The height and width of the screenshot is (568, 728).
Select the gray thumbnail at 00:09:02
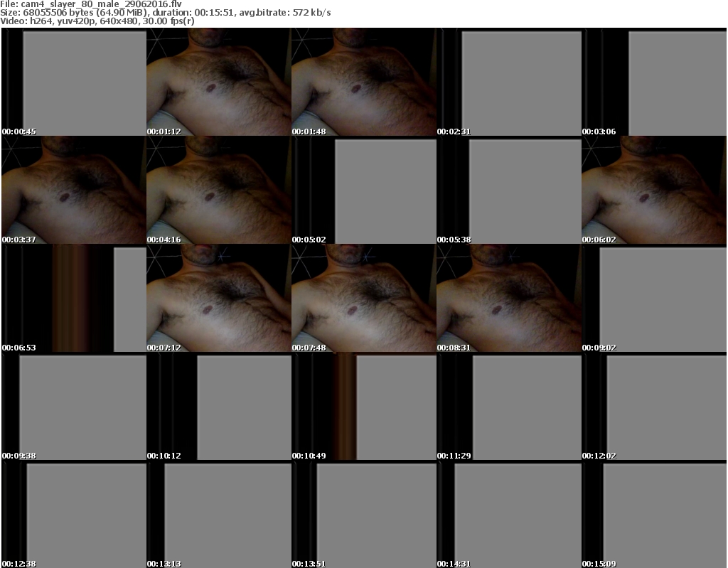654,298
